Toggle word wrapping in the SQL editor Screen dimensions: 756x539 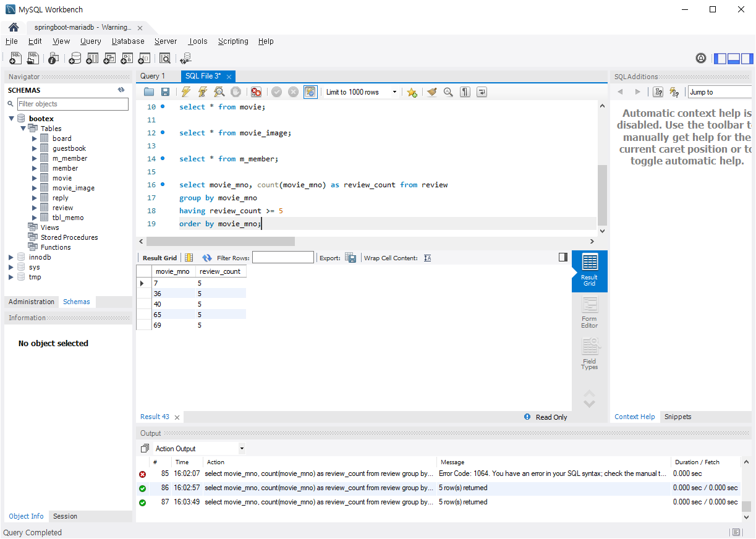[x=482, y=92]
